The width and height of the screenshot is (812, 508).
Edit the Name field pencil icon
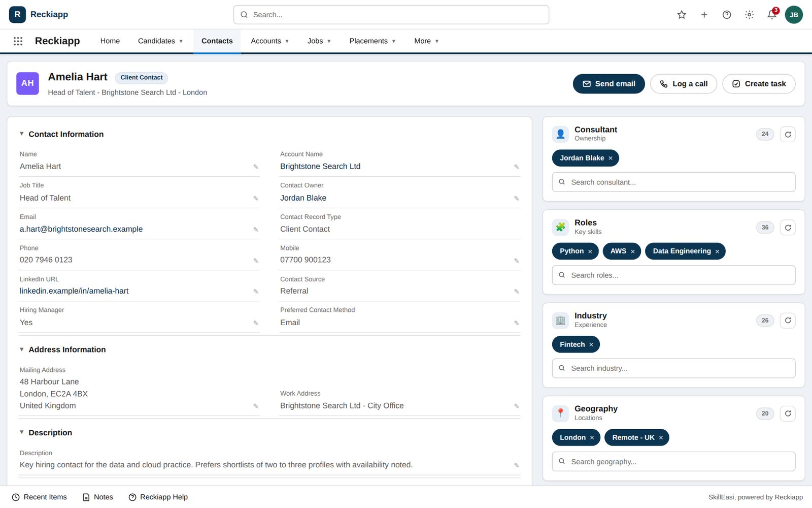pyautogui.click(x=256, y=167)
